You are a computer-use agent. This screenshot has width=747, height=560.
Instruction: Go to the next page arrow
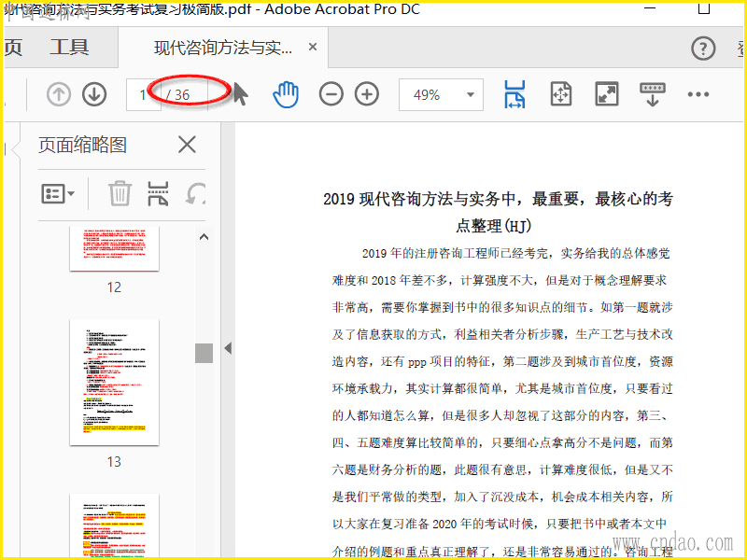(93, 94)
